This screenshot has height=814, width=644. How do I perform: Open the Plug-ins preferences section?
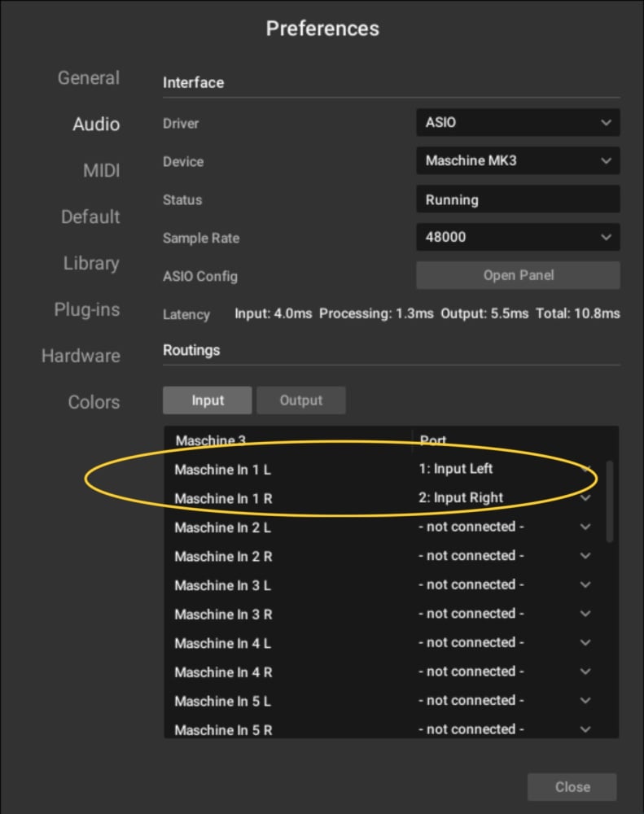pyautogui.click(x=87, y=309)
